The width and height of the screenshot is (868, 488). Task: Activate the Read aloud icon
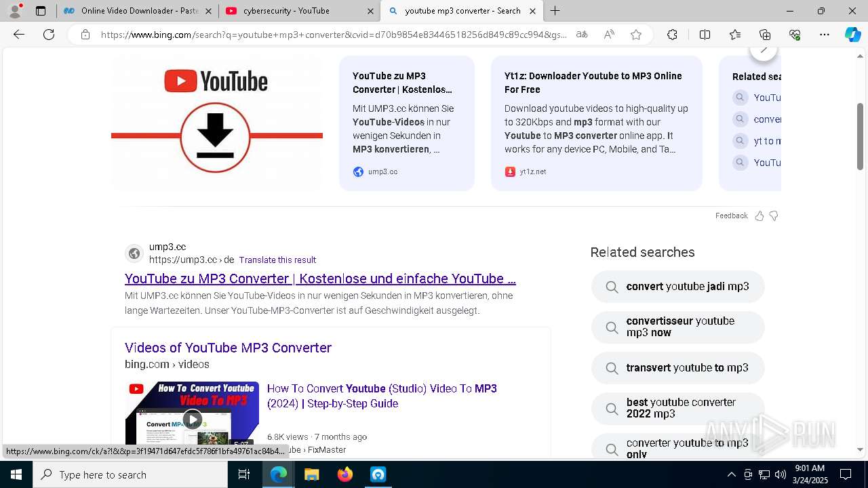(x=609, y=35)
